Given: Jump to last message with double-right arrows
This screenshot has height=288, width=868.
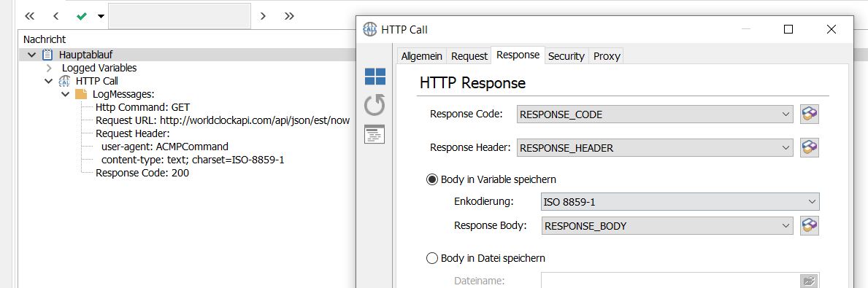Looking at the screenshot, I should (289, 16).
